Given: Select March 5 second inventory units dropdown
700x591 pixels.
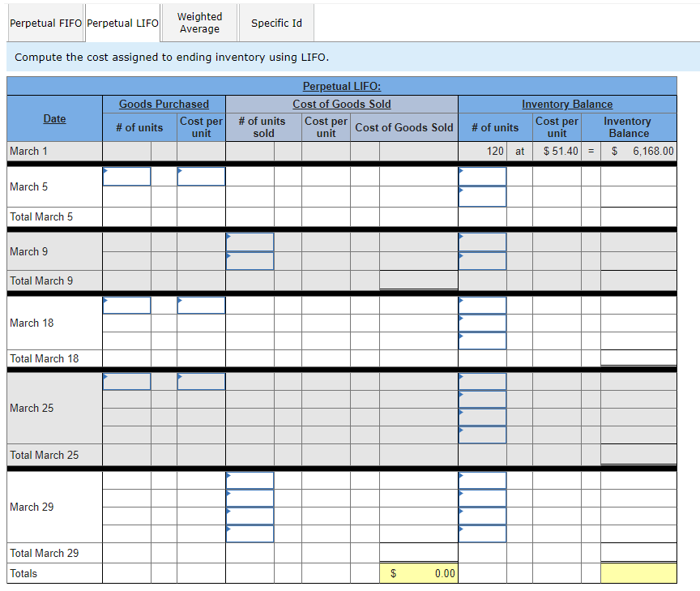Looking at the screenshot, I should (x=483, y=196).
